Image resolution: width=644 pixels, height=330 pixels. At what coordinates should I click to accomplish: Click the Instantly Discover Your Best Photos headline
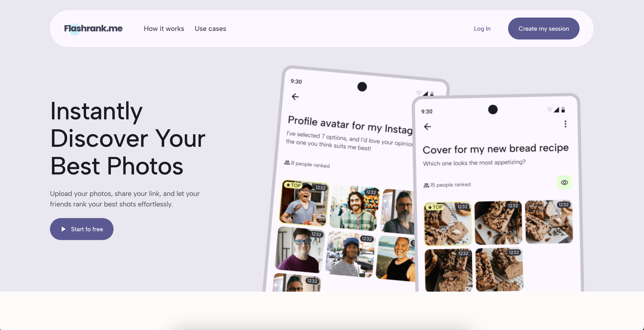coord(128,138)
